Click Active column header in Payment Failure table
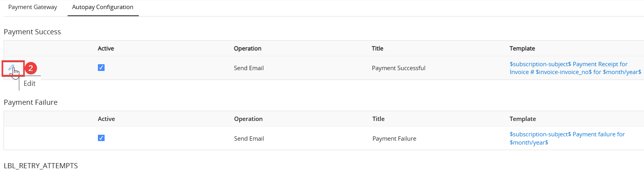 (x=106, y=119)
